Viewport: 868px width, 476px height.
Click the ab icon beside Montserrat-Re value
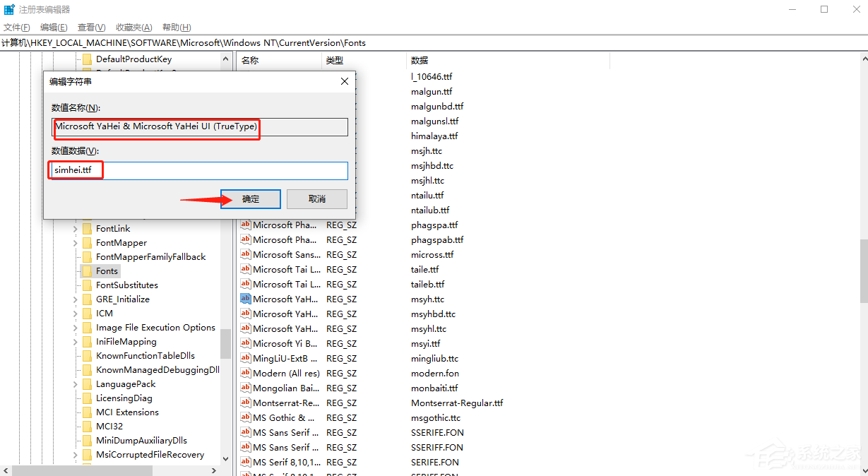pyautogui.click(x=245, y=402)
